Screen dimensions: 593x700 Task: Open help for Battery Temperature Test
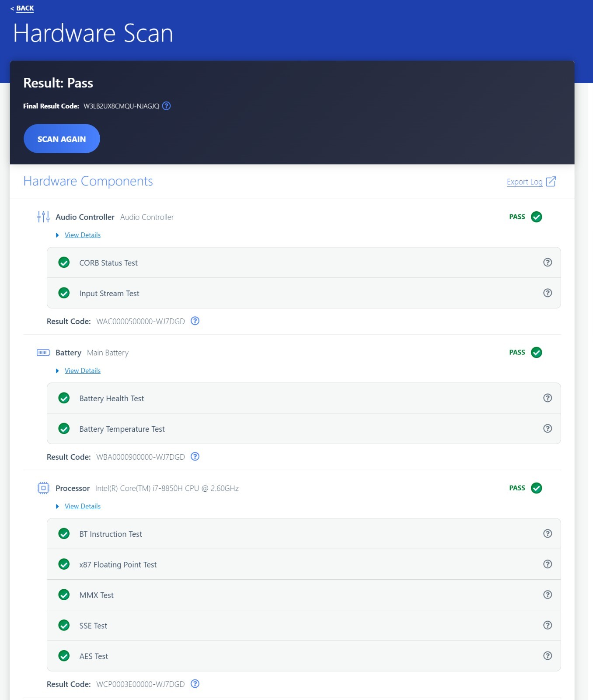coord(548,429)
